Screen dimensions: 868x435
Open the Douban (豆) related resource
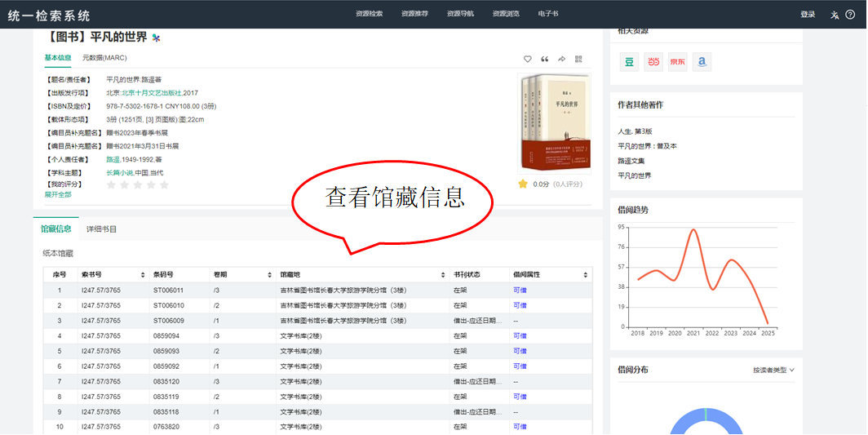coord(630,62)
